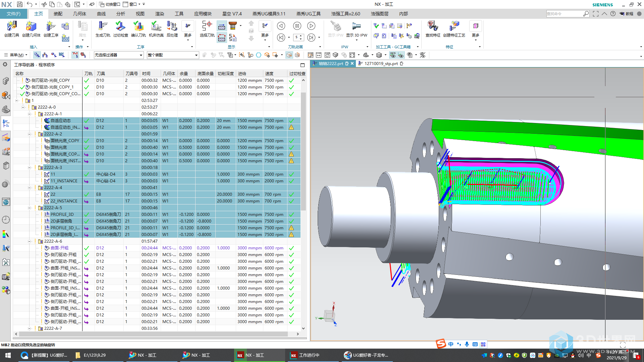
Task: Click the fullscreen toggle icon near search
Action: pos(596,14)
